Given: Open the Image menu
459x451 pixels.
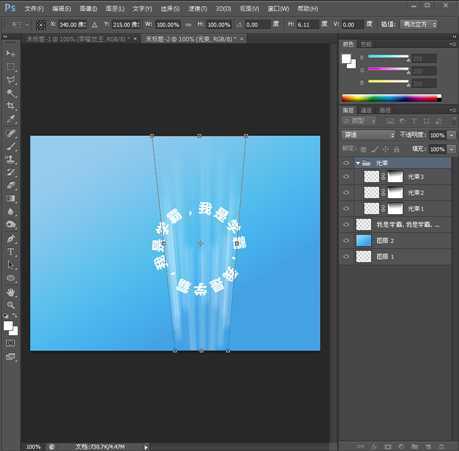Looking at the screenshot, I should point(88,9).
